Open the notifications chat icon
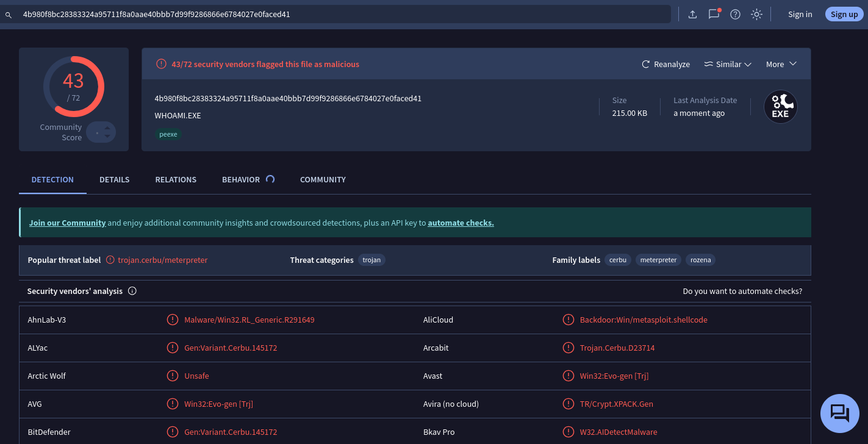Viewport: 868px width, 444px height. pos(714,14)
